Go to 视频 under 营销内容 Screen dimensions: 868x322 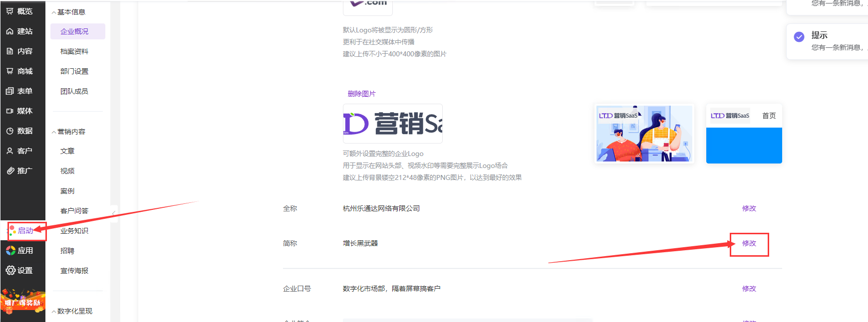tap(67, 171)
